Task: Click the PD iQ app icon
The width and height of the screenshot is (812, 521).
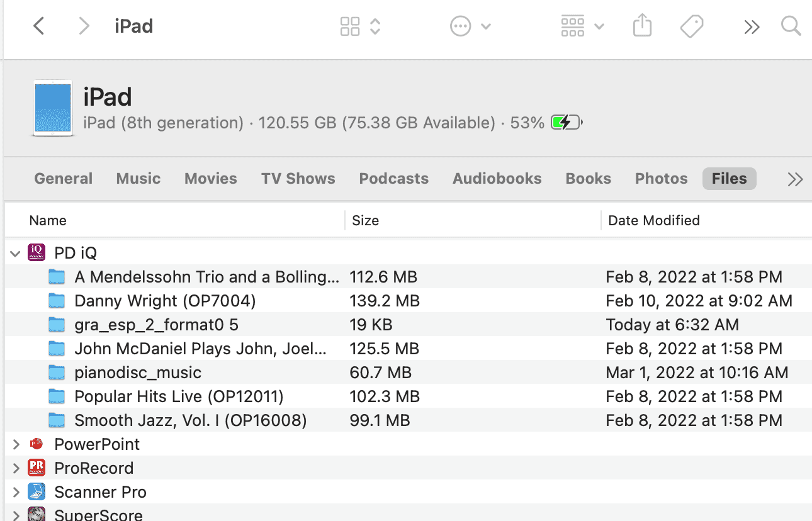Action: 37,253
